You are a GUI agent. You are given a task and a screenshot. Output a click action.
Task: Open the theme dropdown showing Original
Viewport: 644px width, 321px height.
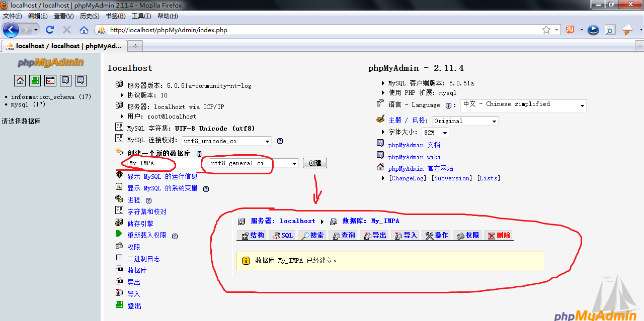point(465,121)
